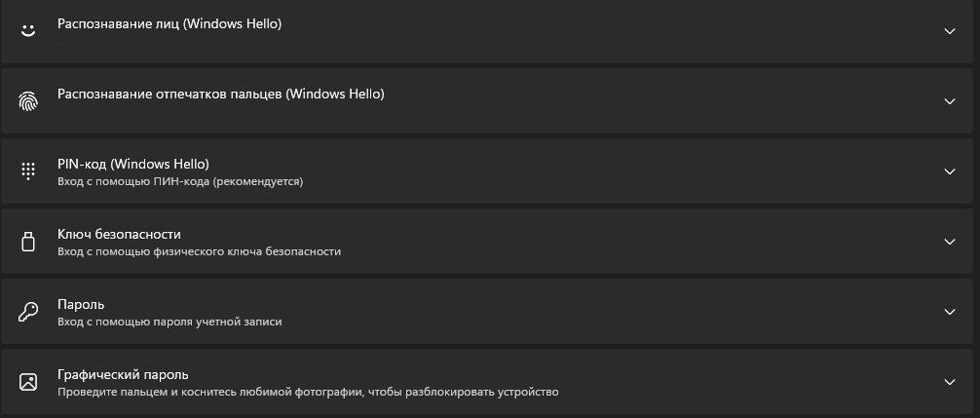Click the USB security key icon
Screen dimensions: 980x418
[27, 242]
